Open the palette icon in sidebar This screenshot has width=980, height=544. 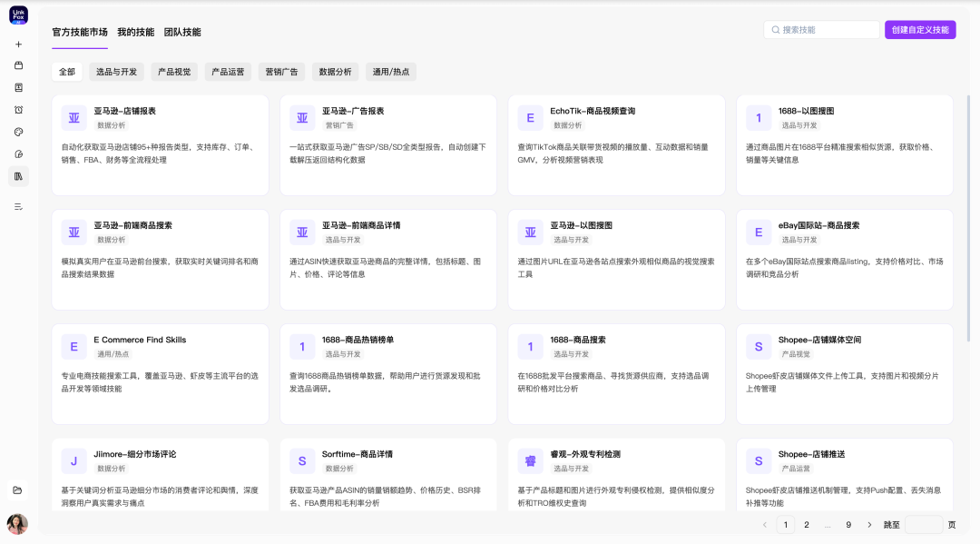coord(19,132)
